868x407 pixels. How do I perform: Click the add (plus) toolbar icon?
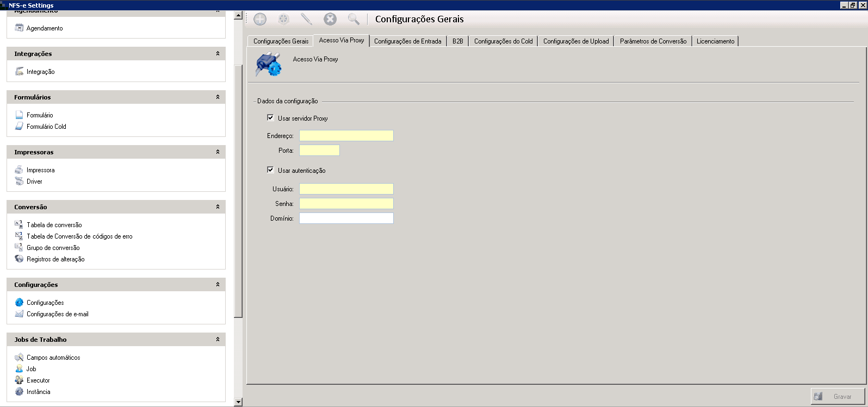260,20
